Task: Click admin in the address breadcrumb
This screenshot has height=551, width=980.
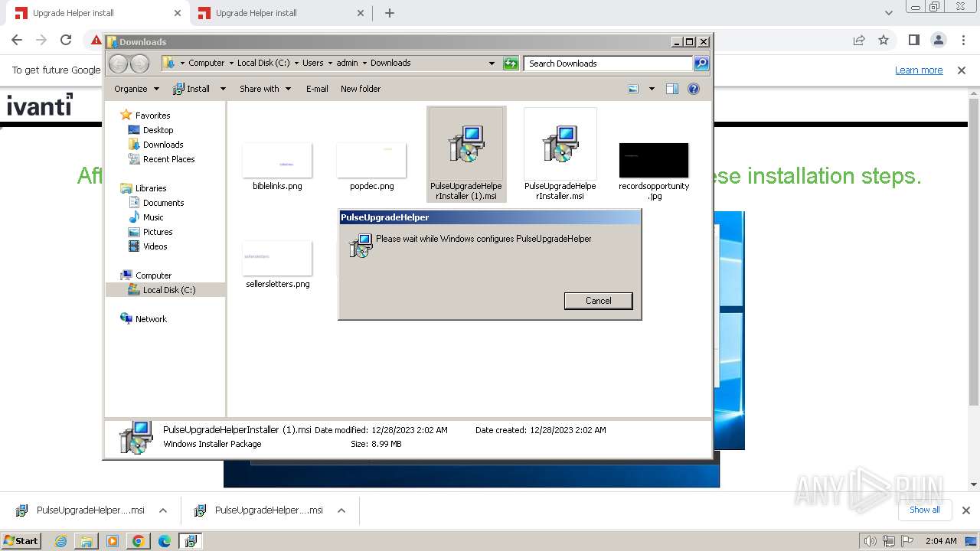Action: click(347, 63)
